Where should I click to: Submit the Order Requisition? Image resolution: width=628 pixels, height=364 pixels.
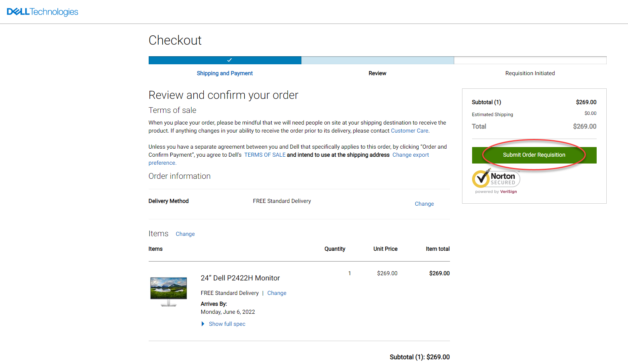coord(534,155)
